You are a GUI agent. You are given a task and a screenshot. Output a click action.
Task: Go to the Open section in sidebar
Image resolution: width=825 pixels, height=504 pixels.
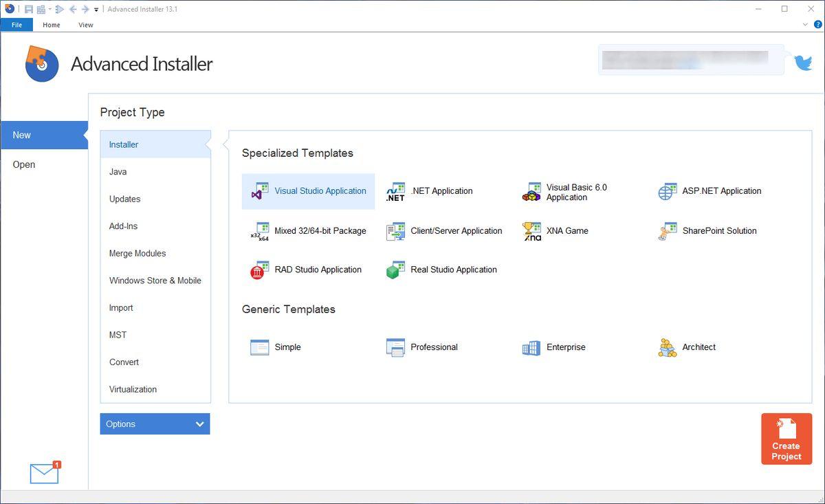pos(24,165)
